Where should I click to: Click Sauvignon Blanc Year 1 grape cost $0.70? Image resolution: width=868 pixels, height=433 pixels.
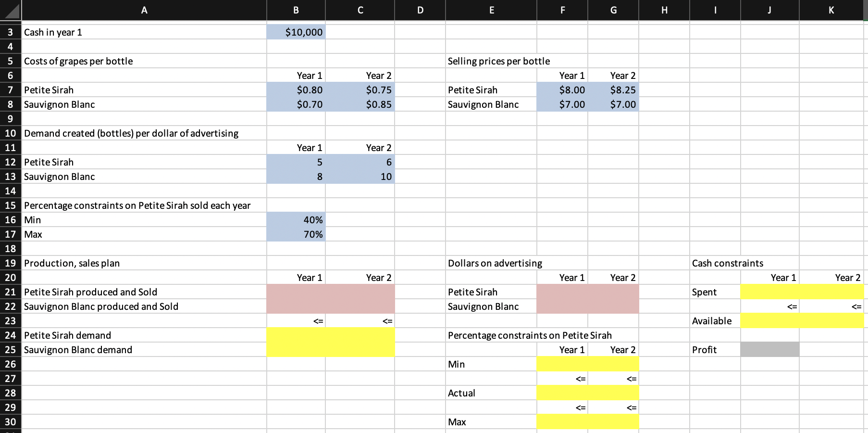tap(296, 104)
